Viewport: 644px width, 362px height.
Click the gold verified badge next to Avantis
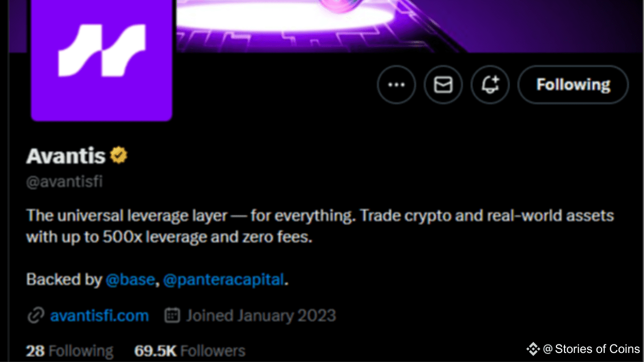tap(119, 155)
